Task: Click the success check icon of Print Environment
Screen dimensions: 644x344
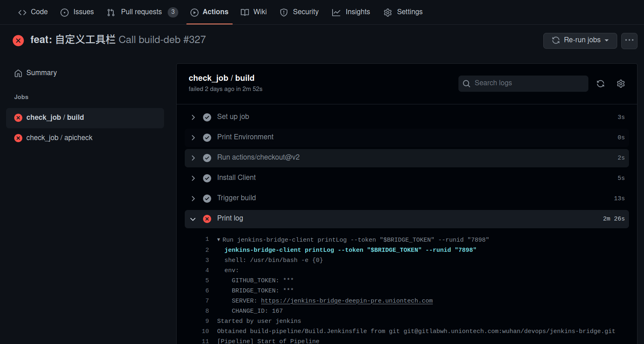Action: (x=207, y=138)
